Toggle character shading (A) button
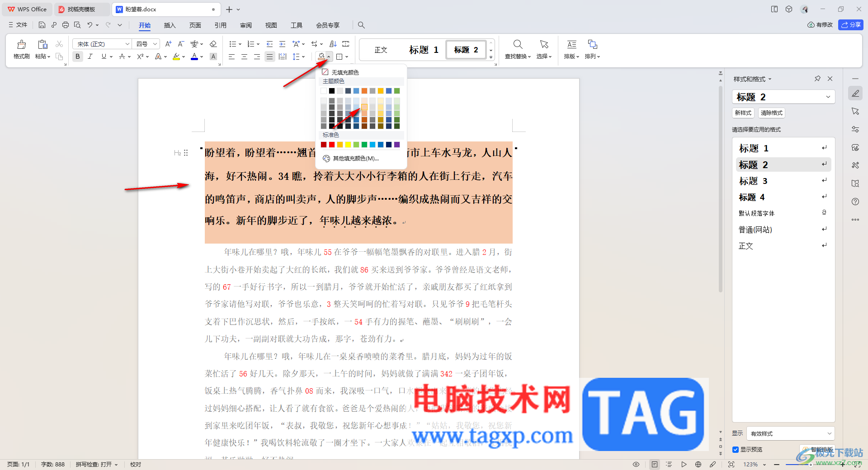 pyautogui.click(x=213, y=56)
